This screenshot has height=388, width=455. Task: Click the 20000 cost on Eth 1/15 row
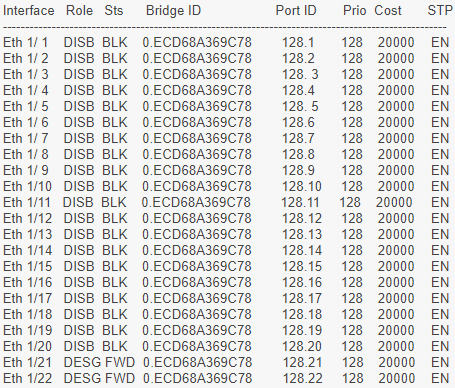tap(396, 267)
